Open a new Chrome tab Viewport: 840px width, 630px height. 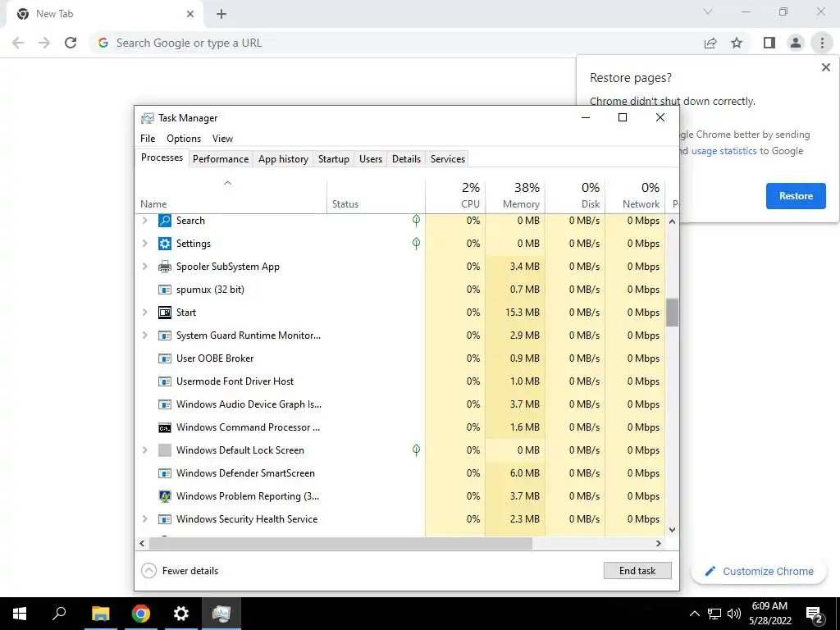pyautogui.click(x=221, y=15)
